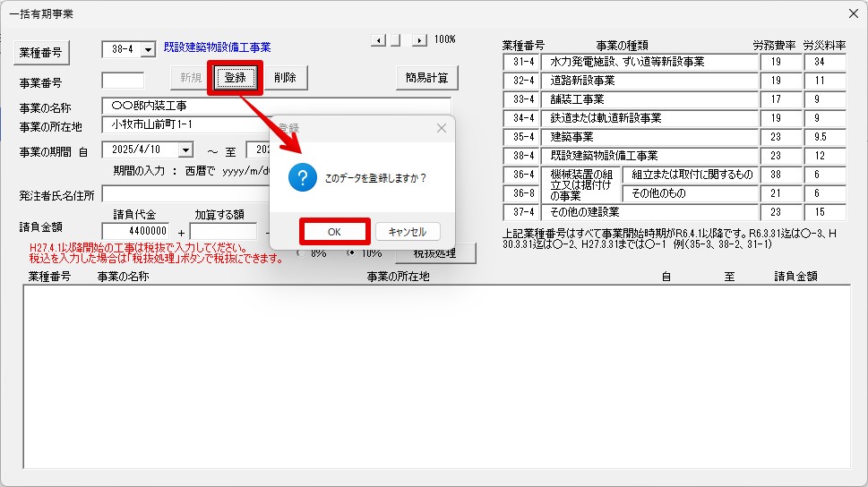Click the 労災率 value 15

click(825, 212)
